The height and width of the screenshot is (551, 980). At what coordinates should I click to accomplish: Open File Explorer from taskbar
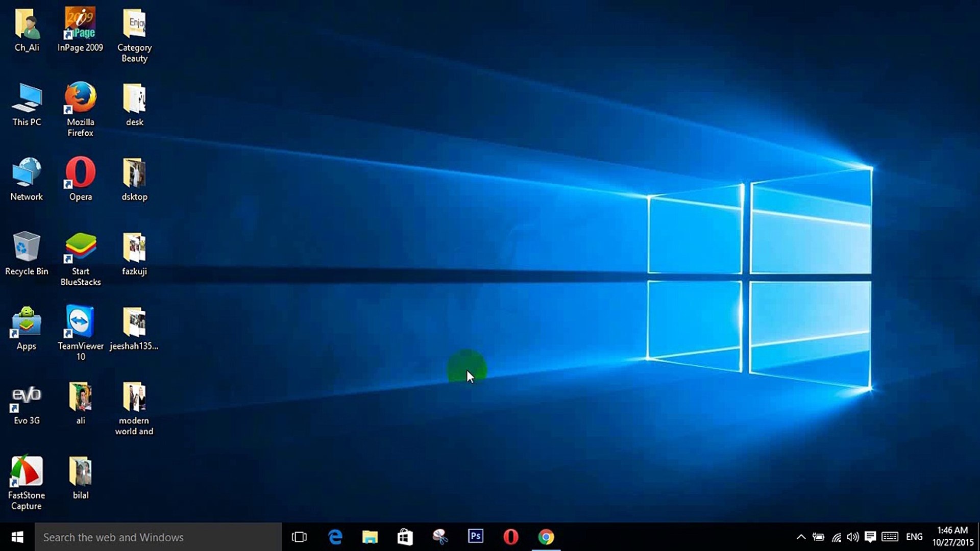pos(370,537)
